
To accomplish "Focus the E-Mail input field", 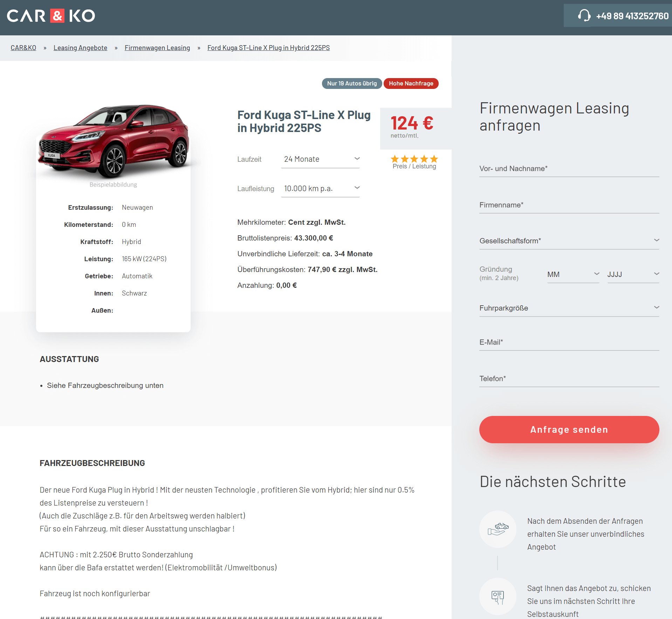I will (x=569, y=342).
